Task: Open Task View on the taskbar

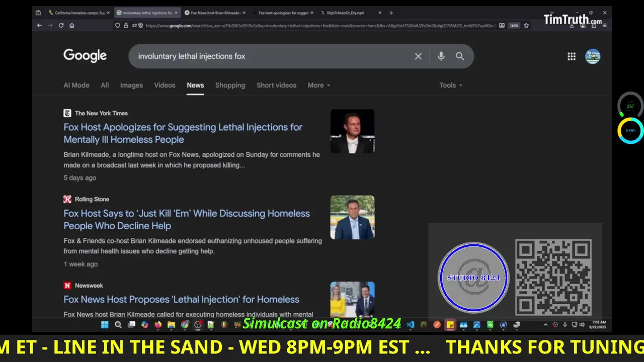Action: pyautogui.click(x=131, y=325)
